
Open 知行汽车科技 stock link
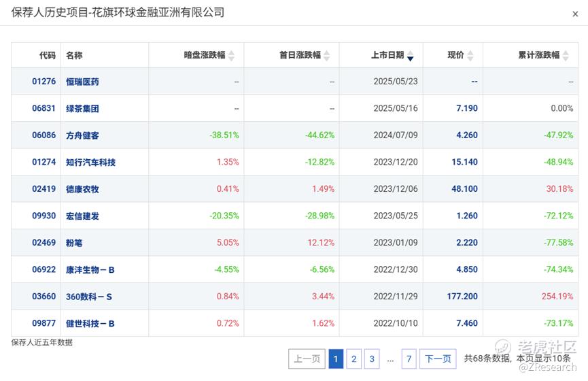[91, 162]
